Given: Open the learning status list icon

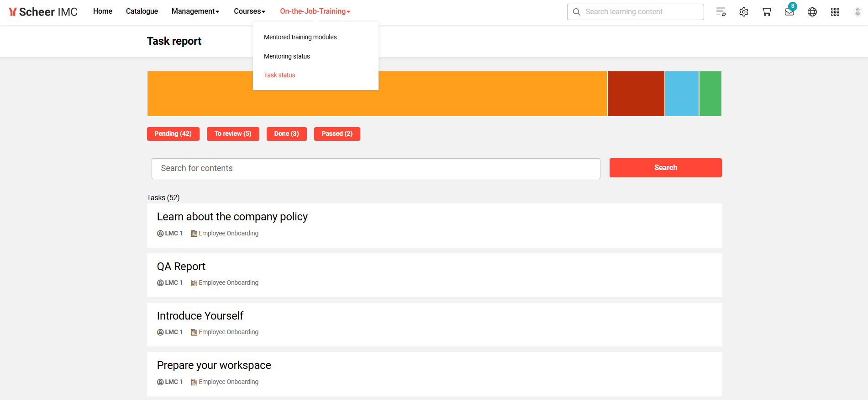Looking at the screenshot, I should pos(721,12).
